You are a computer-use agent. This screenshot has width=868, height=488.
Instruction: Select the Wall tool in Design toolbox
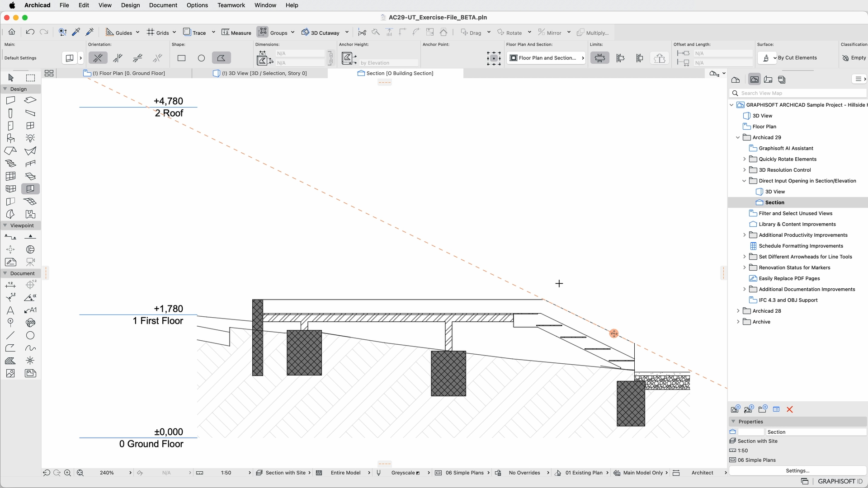(x=11, y=100)
